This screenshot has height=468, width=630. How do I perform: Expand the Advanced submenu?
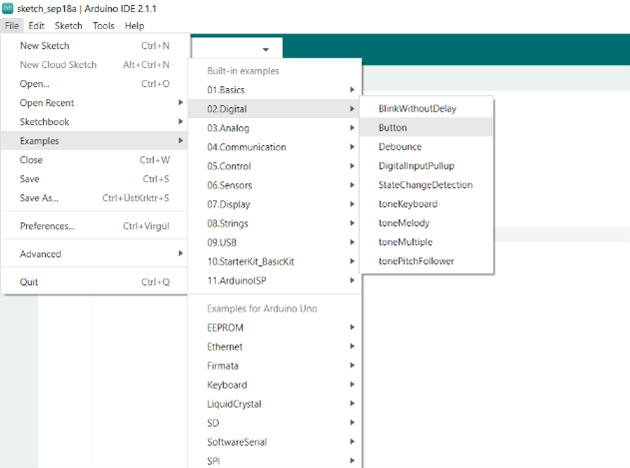[95, 254]
